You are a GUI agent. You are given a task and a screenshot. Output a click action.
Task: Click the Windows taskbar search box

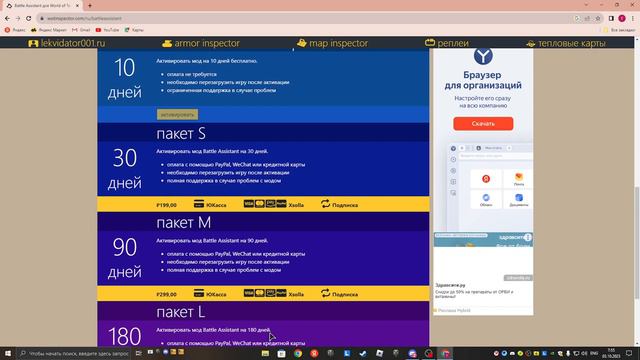pos(74,353)
